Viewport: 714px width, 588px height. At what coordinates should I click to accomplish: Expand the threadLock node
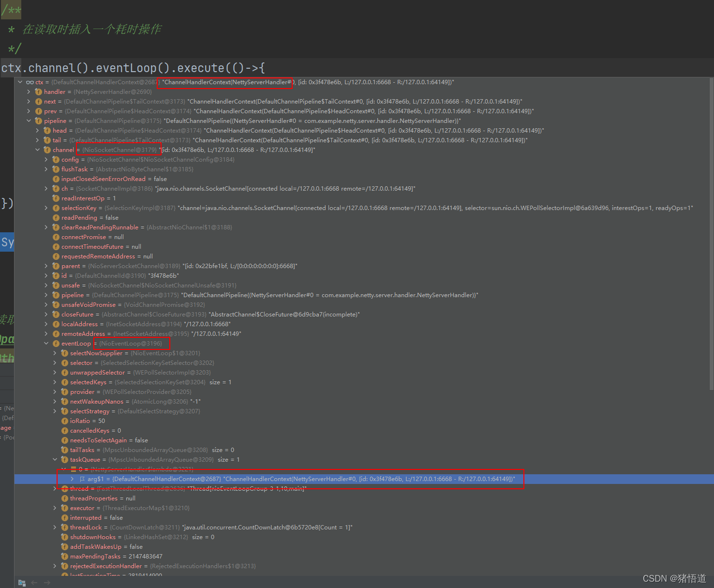(55, 528)
